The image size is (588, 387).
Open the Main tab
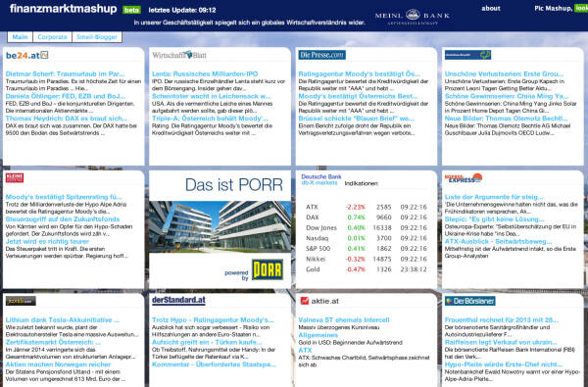20,37
